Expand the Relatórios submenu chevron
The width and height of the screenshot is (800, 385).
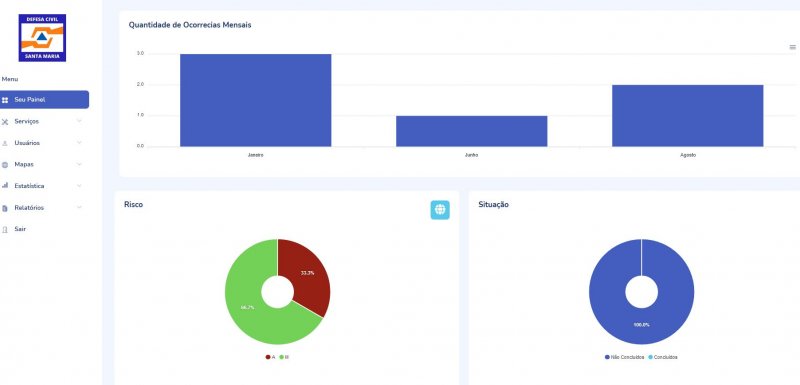click(79, 208)
